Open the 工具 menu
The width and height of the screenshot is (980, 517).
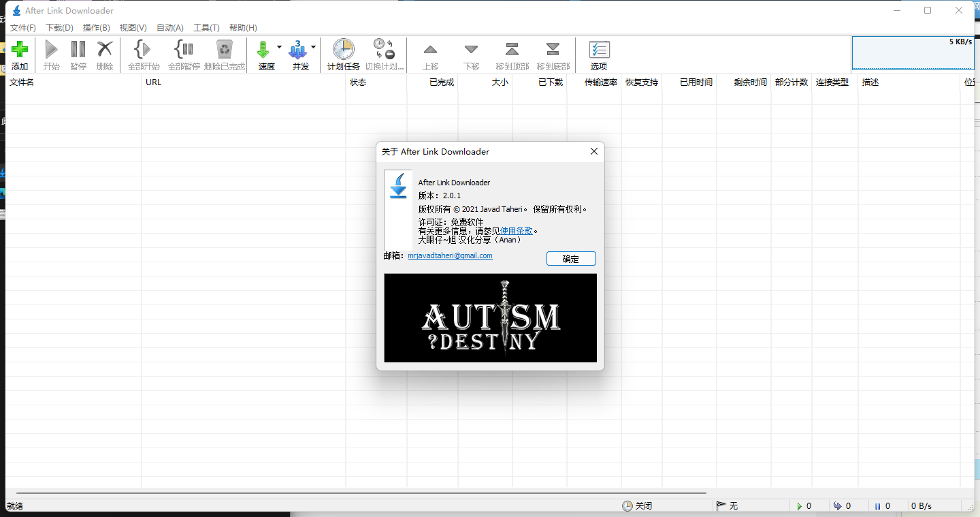(206, 27)
